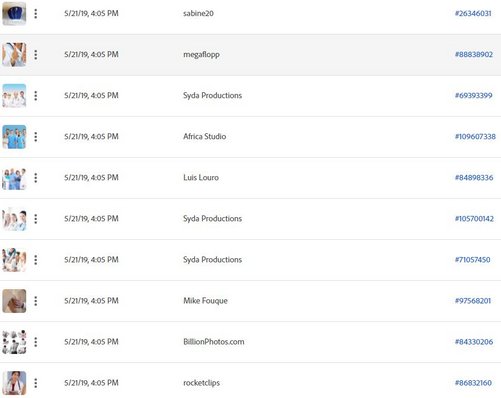The height and width of the screenshot is (398, 501).
Task: Click the Africa Studio medical team thumbnail
Action: tap(14, 137)
